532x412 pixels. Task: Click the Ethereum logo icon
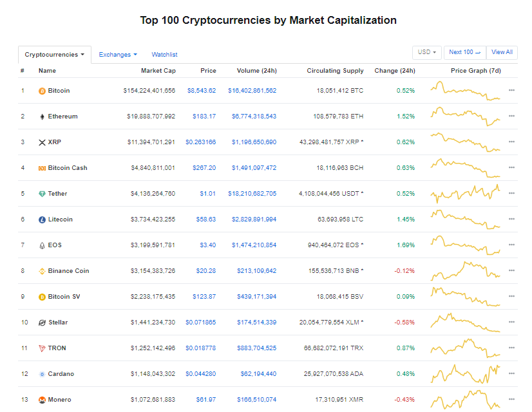click(42, 117)
